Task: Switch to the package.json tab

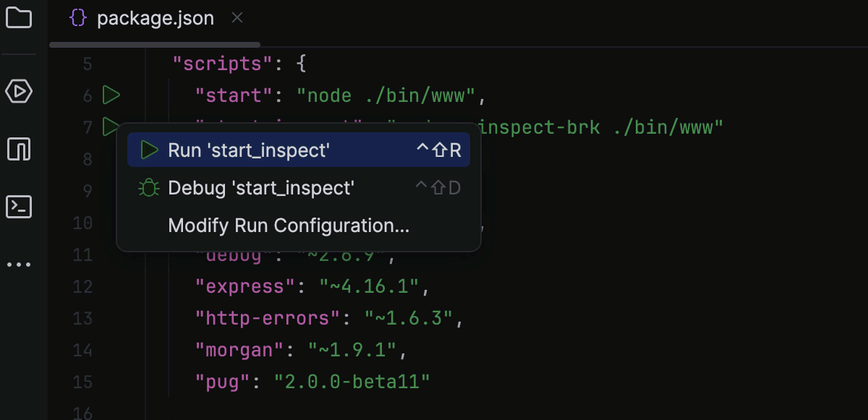Action: [156, 17]
